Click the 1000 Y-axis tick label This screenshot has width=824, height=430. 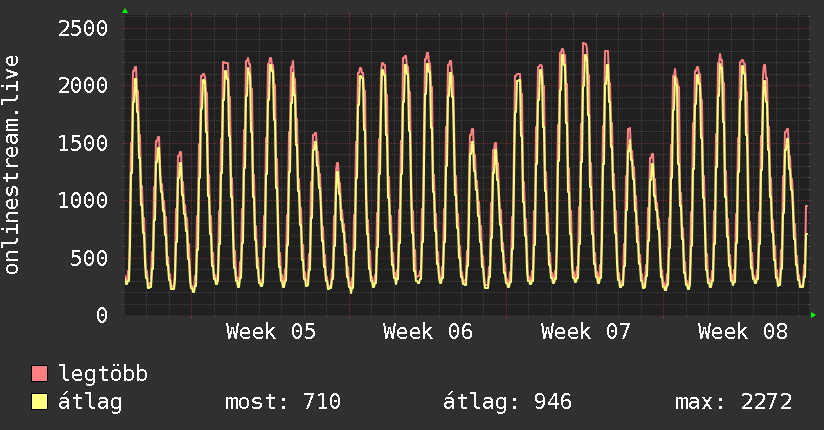pyautogui.click(x=82, y=200)
